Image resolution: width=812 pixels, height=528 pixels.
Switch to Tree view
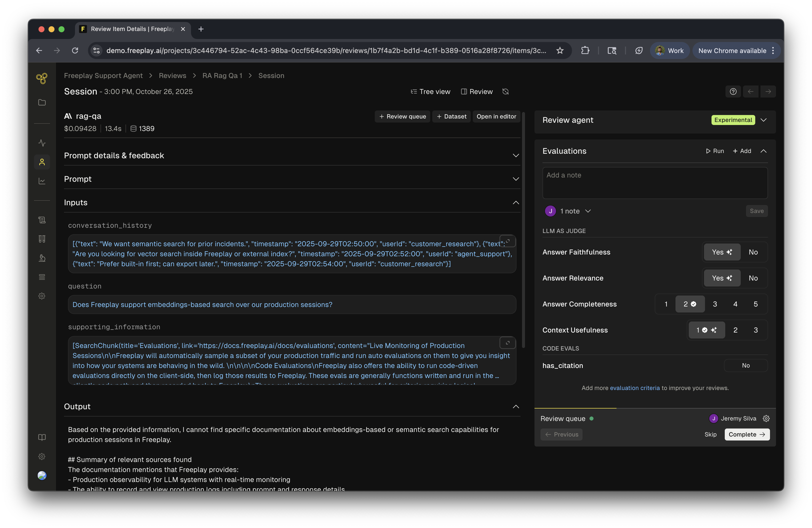(x=430, y=91)
